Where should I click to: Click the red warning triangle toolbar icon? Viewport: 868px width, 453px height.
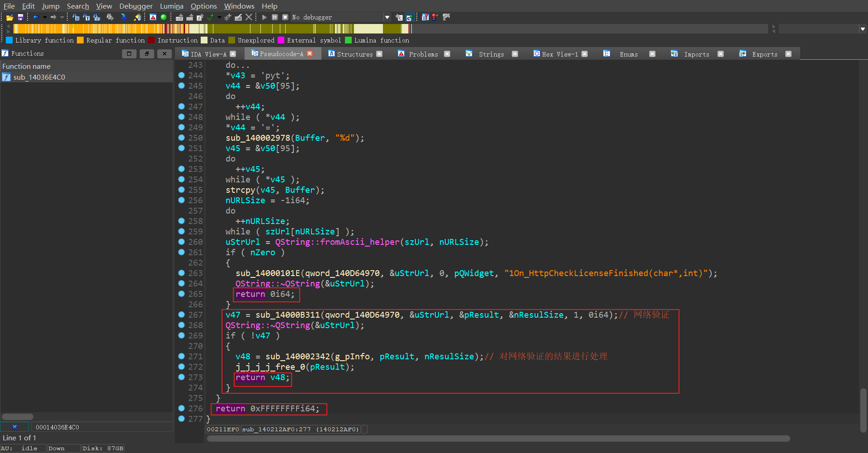(x=153, y=17)
